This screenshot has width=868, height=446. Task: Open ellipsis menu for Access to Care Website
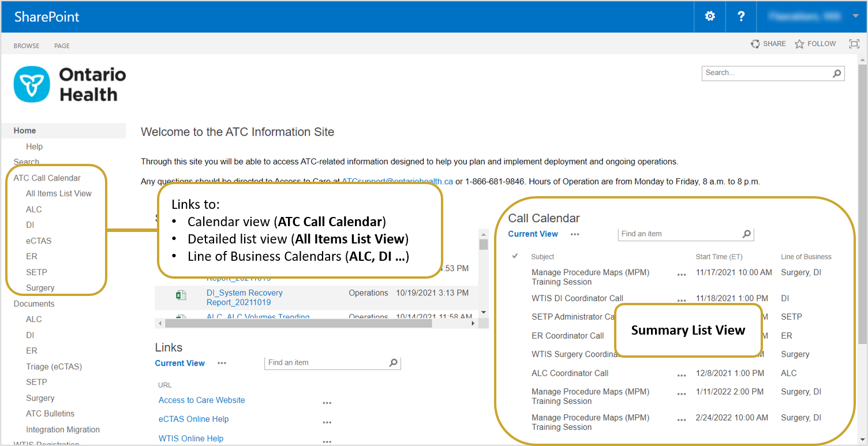(327, 403)
